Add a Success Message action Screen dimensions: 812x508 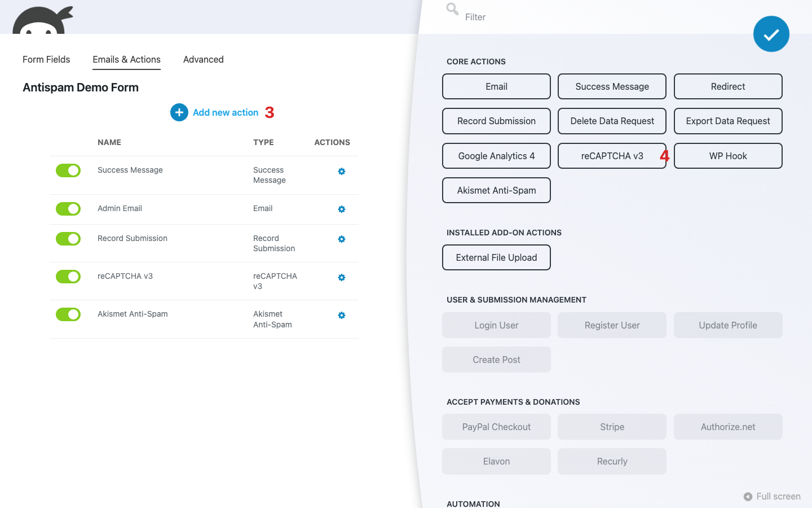click(x=612, y=86)
